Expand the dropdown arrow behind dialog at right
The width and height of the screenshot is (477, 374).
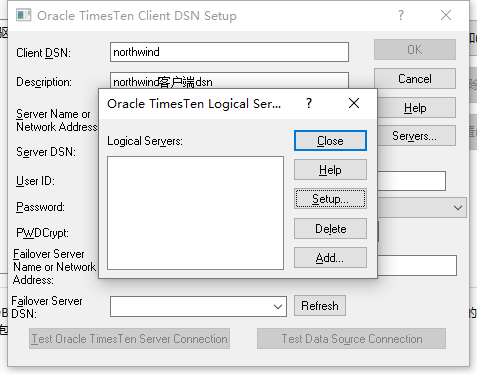458,208
